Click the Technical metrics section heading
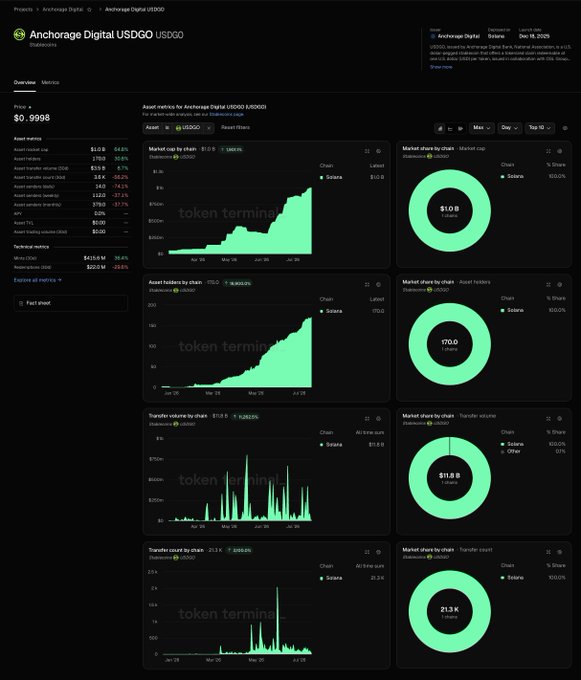The height and width of the screenshot is (680, 581). (31, 247)
